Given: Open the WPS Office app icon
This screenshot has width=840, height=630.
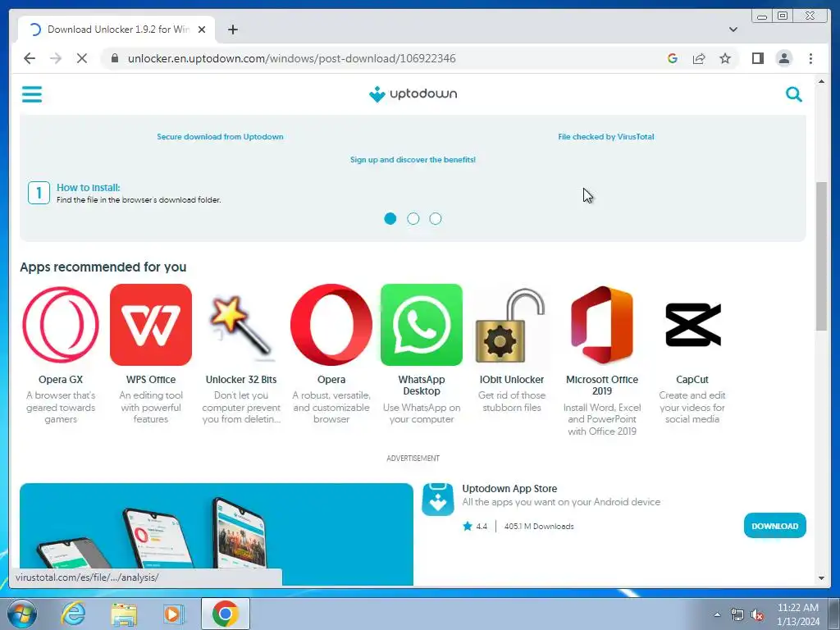Looking at the screenshot, I should (x=151, y=325).
